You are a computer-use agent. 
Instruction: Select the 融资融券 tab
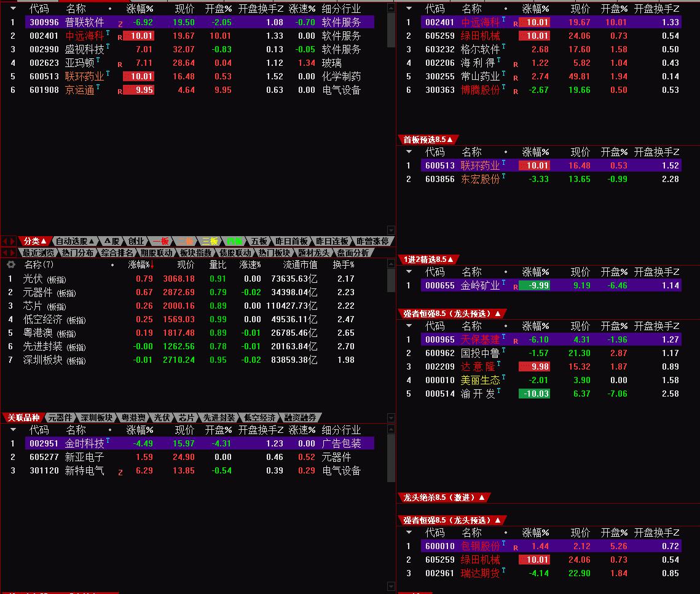pos(300,418)
